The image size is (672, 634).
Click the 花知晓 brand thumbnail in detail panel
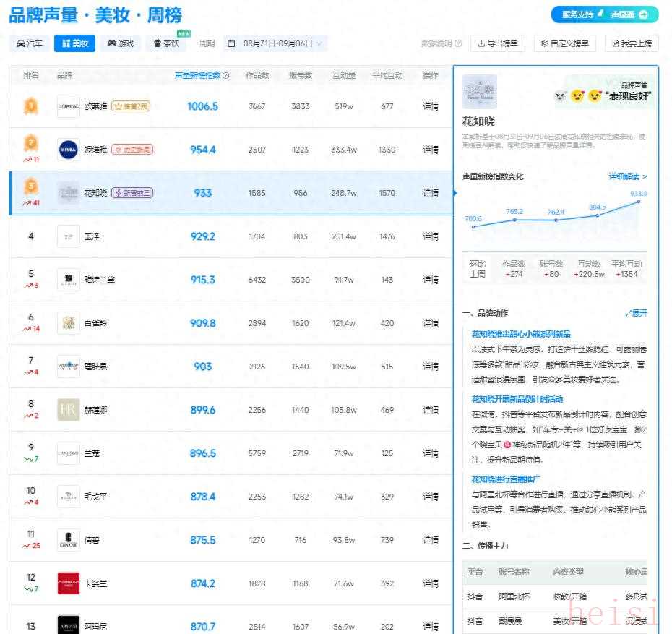[x=479, y=91]
